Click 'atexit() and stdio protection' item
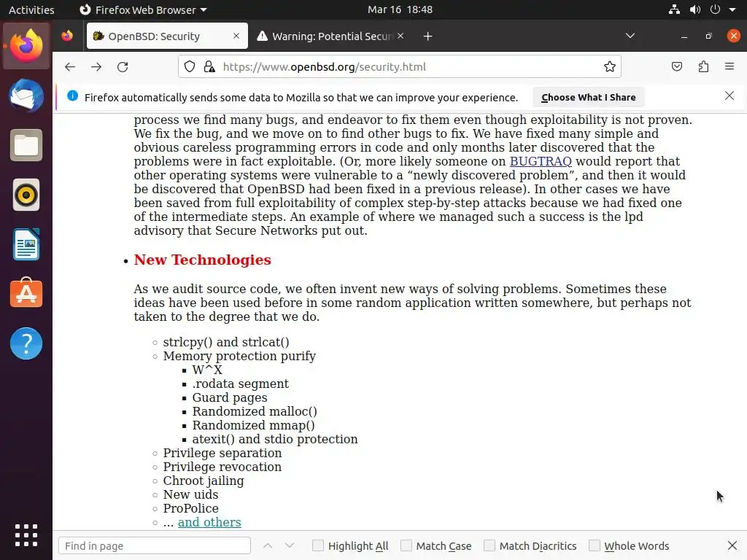 click(275, 439)
